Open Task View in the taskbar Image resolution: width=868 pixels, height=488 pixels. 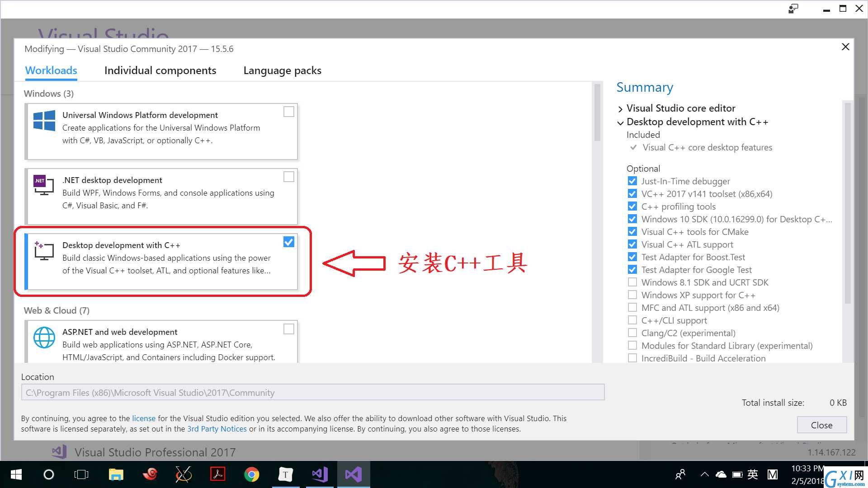[81, 474]
